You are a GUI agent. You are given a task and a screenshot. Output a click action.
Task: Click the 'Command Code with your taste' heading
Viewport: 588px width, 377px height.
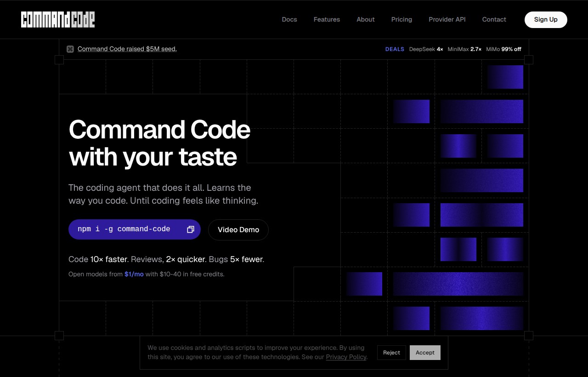(159, 143)
